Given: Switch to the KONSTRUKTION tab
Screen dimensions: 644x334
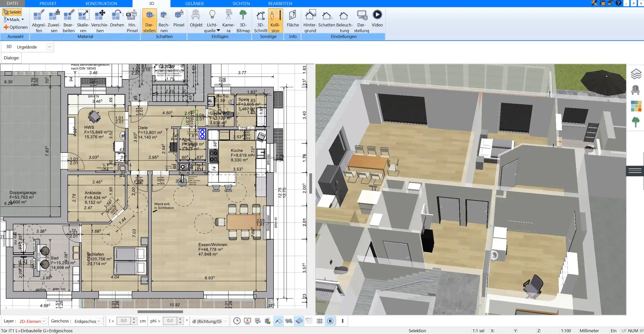Looking at the screenshot, I should tap(101, 4).
